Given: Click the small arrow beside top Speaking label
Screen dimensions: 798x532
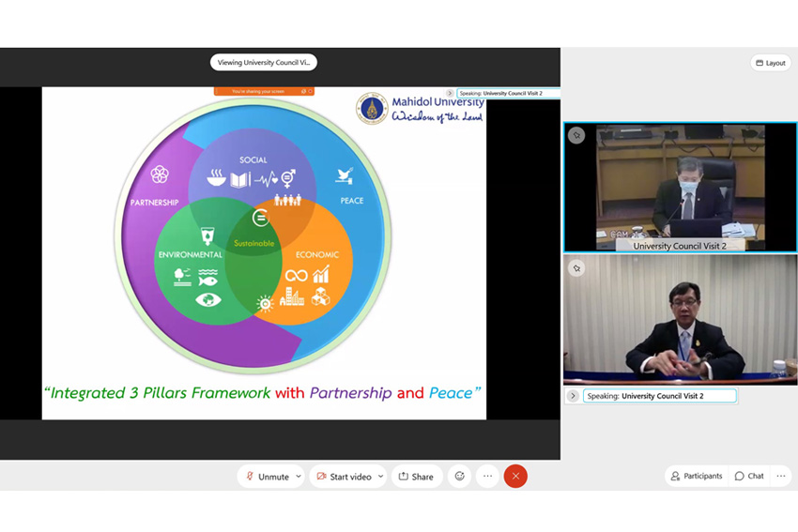Looking at the screenshot, I should click(451, 93).
